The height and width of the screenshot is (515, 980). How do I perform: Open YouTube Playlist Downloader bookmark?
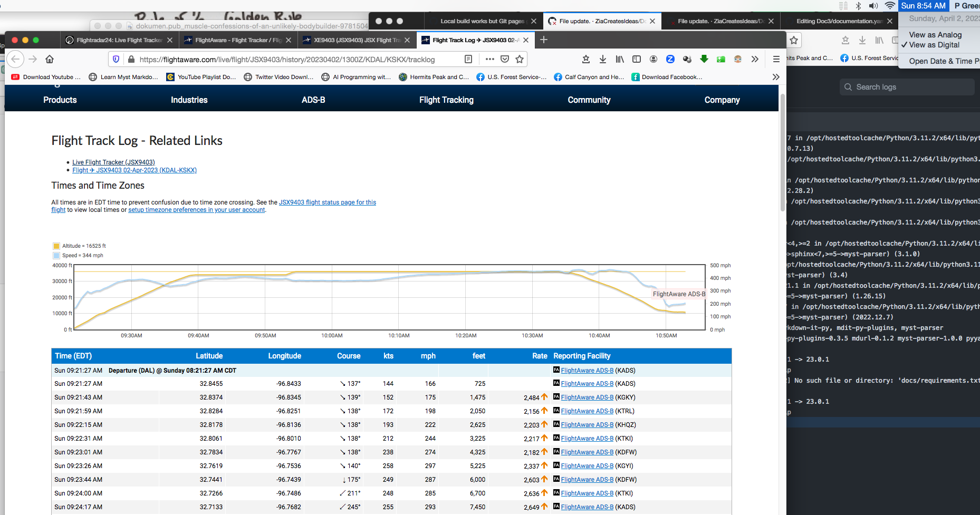201,77
